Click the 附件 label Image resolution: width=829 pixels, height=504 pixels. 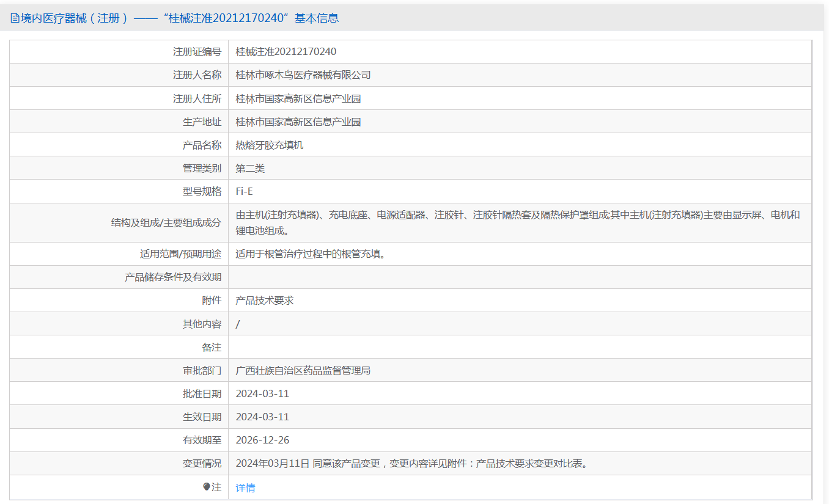212,300
